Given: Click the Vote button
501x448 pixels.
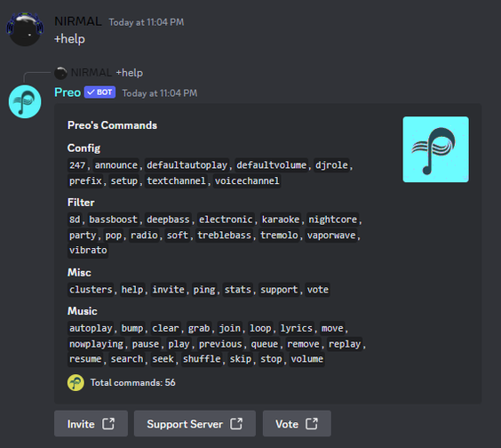Looking at the screenshot, I should click(x=297, y=424).
